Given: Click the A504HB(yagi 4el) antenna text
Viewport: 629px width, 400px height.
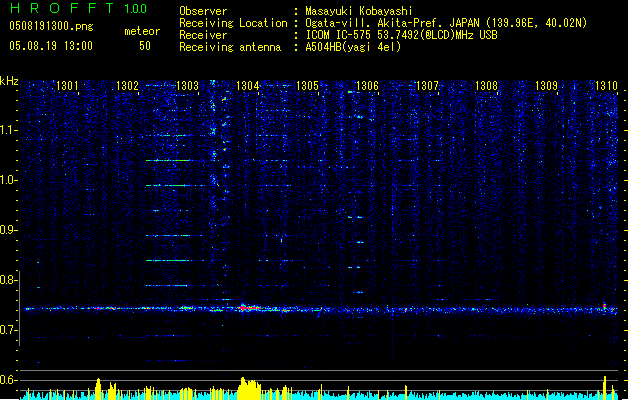Looking at the screenshot, I should pos(353,47).
